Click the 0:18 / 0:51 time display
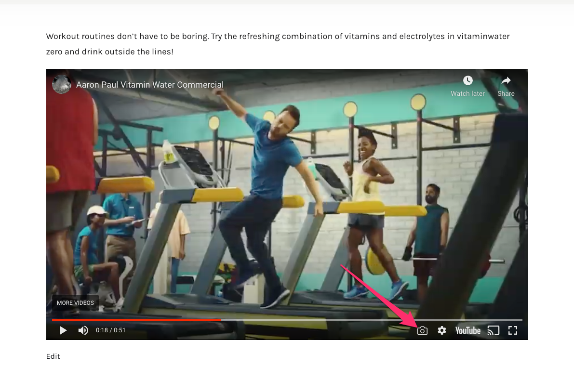Screen dimensions: 574x392 point(110,330)
